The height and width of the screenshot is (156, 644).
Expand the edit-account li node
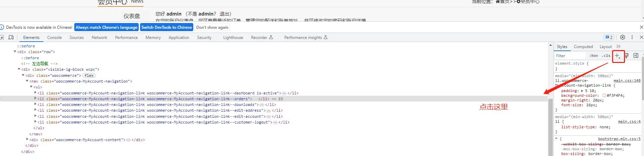35,116
